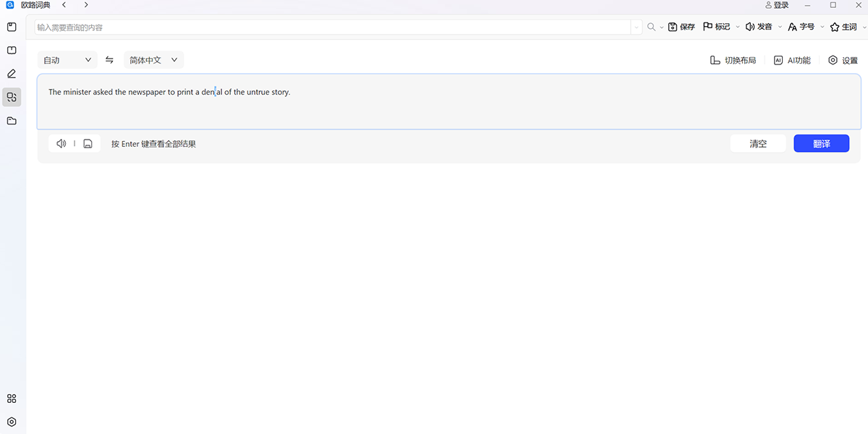Image resolution: width=868 pixels, height=434 pixels.
Task: Open the flashcard icon in the sidebar
Action: pos(12,50)
